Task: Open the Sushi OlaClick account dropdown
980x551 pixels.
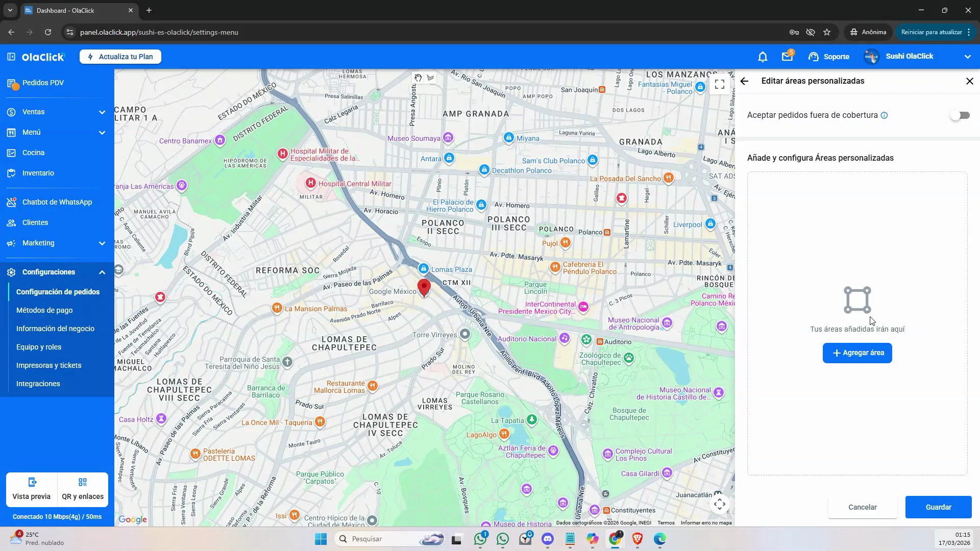Action: [917, 57]
